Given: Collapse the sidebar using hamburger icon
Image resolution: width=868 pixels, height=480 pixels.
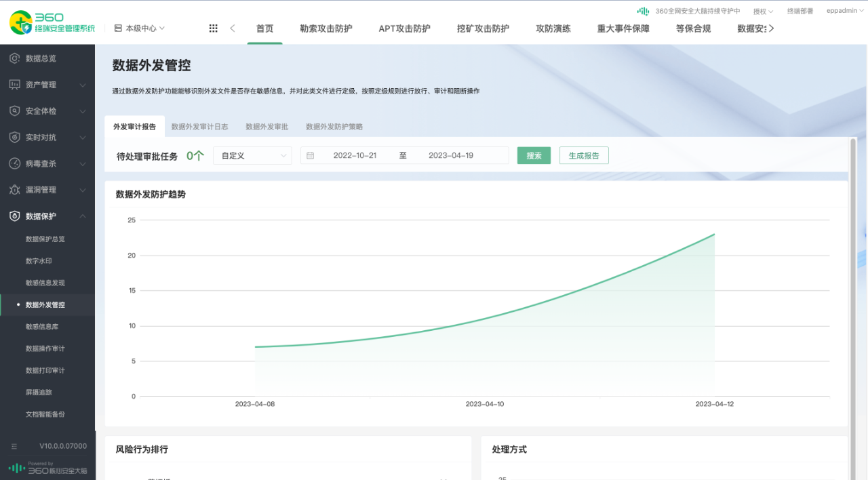Looking at the screenshot, I should tap(14, 446).
